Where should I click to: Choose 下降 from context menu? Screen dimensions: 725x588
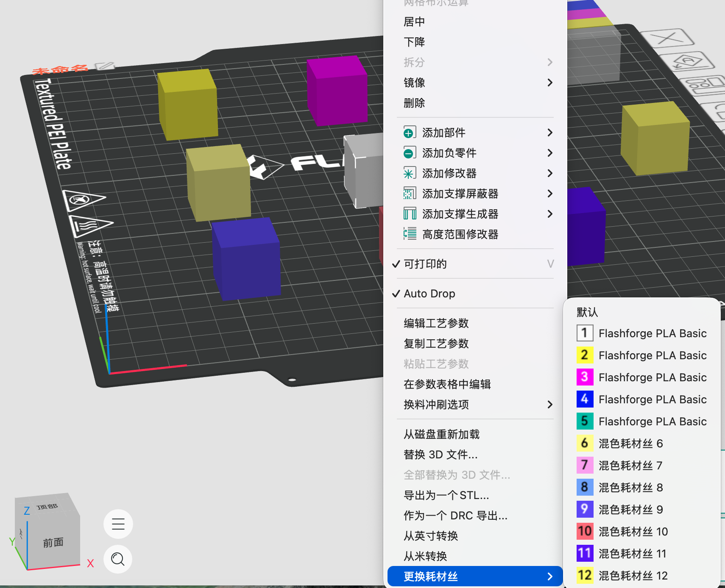pyautogui.click(x=475, y=42)
